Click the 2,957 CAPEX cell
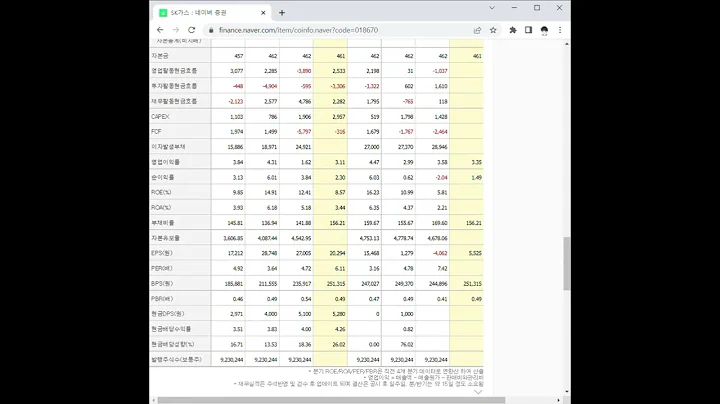This screenshot has height=404, width=720. 338,117
